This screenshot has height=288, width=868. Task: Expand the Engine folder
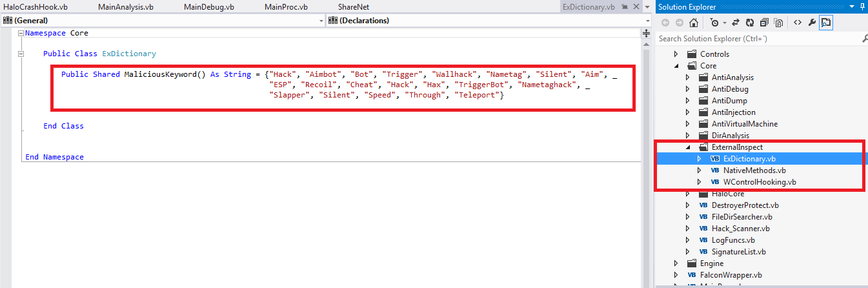(x=676, y=263)
